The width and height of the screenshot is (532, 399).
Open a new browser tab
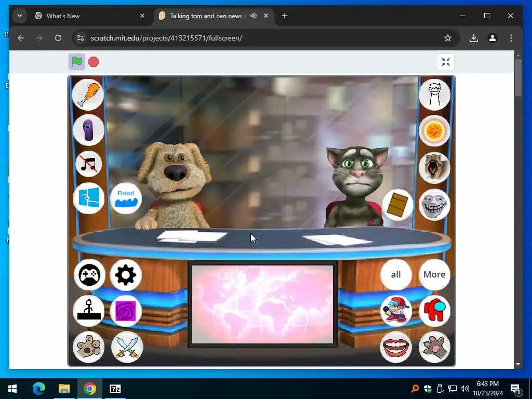[285, 16]
